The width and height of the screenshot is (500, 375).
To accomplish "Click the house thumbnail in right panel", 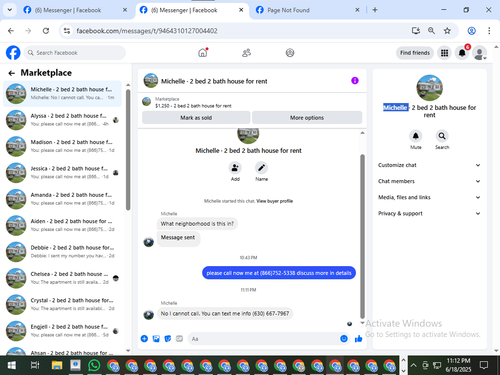I will pos(430,88).
